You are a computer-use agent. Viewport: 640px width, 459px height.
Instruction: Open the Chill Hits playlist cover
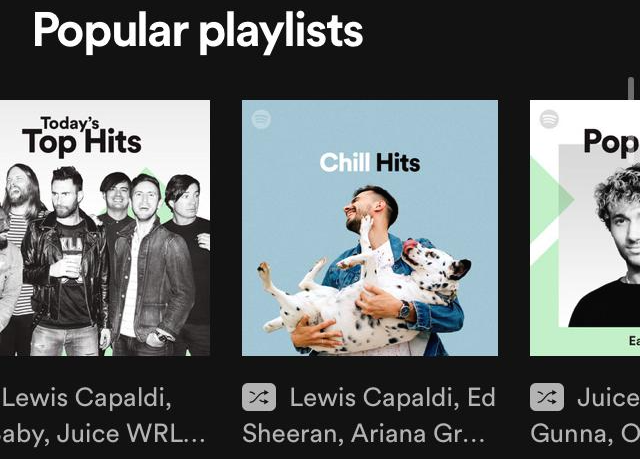point(370,228)
